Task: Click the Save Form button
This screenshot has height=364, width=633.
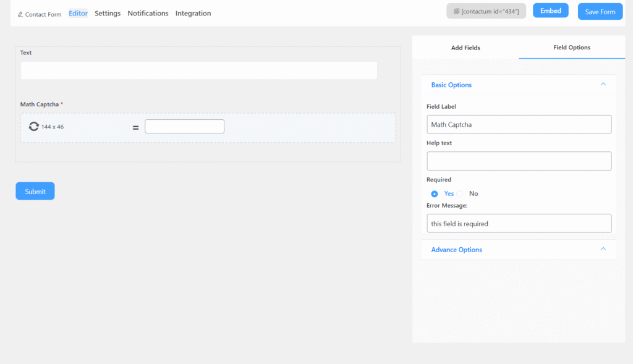Action: click(x=600, y=12)
